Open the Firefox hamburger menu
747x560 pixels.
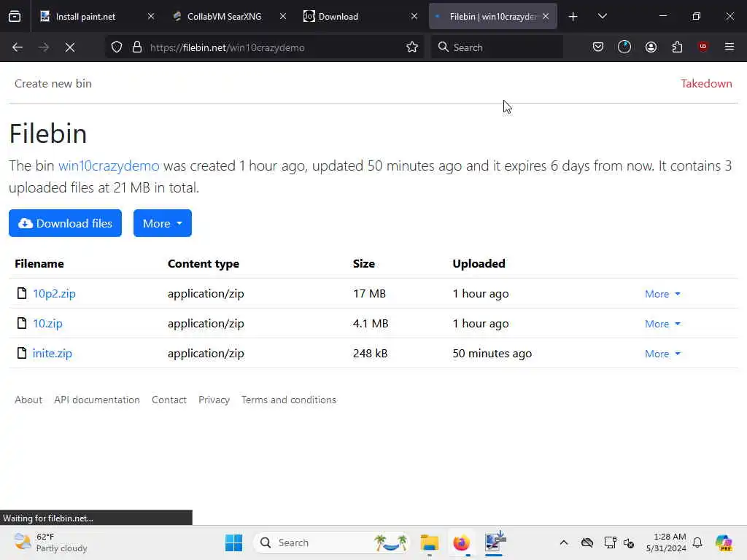coord(729,47)
